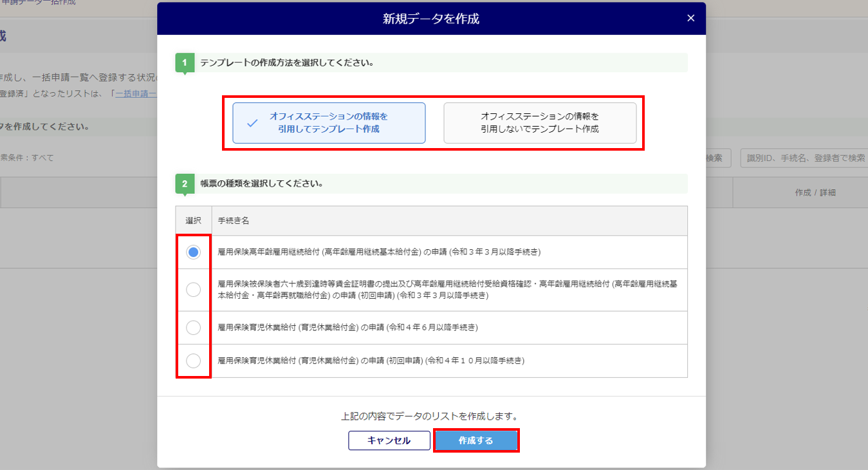Click the 選択 column header
The width and height of the screenshot is (868, 470).
point(194,221)
